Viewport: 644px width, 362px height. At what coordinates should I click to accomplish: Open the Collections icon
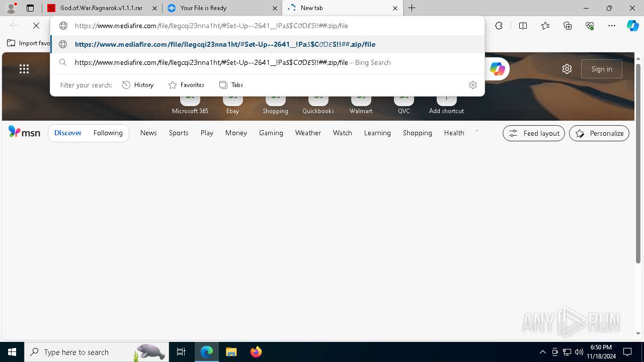tap(568, 26)
